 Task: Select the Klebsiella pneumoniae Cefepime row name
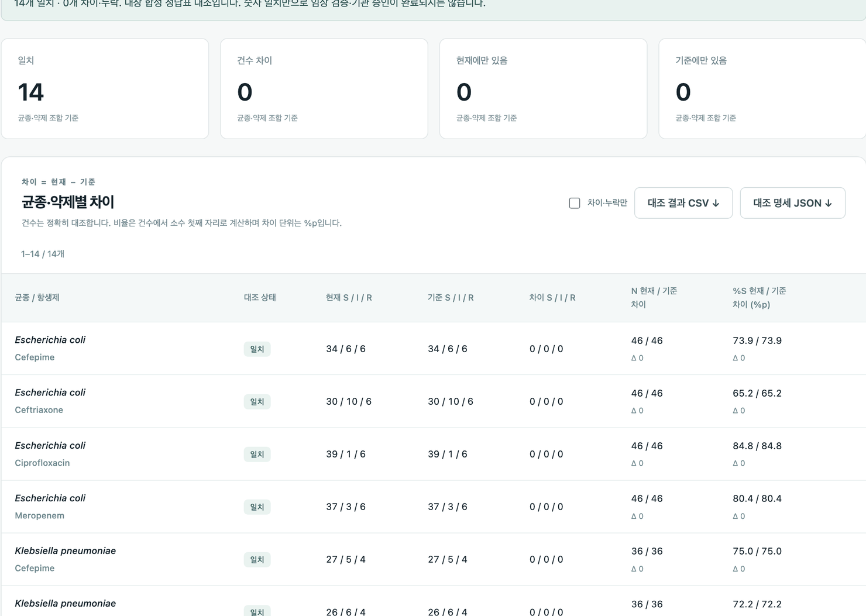[66, 559]
